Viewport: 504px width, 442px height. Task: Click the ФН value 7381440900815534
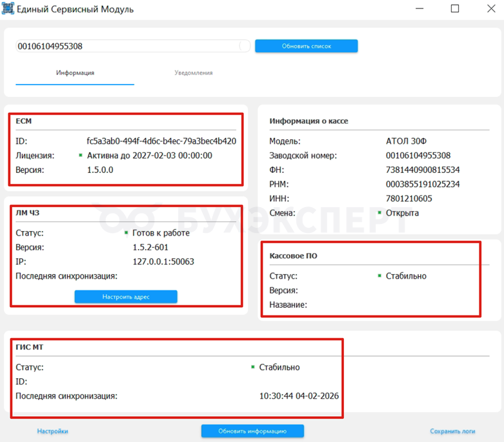click(x=423, y=170)
